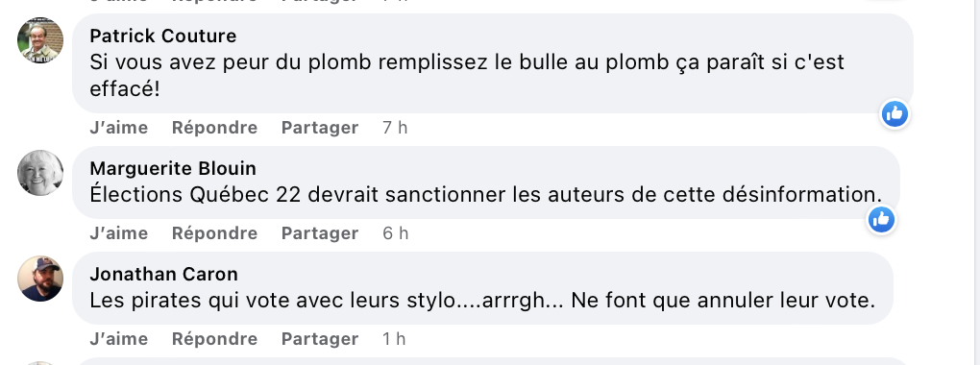Click Partager under Jonathan Caron's comment

tap(320, 339)
